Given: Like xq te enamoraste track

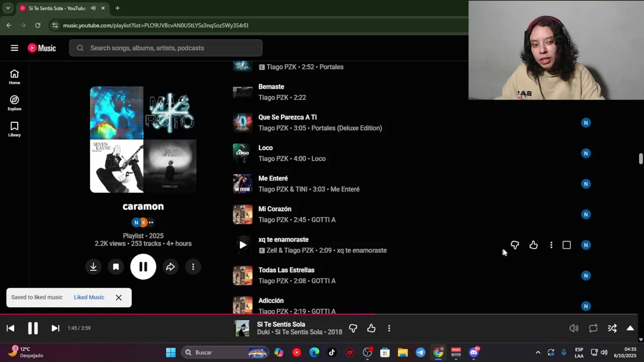Looking at the screenshot, I should (x=533, y=245).
